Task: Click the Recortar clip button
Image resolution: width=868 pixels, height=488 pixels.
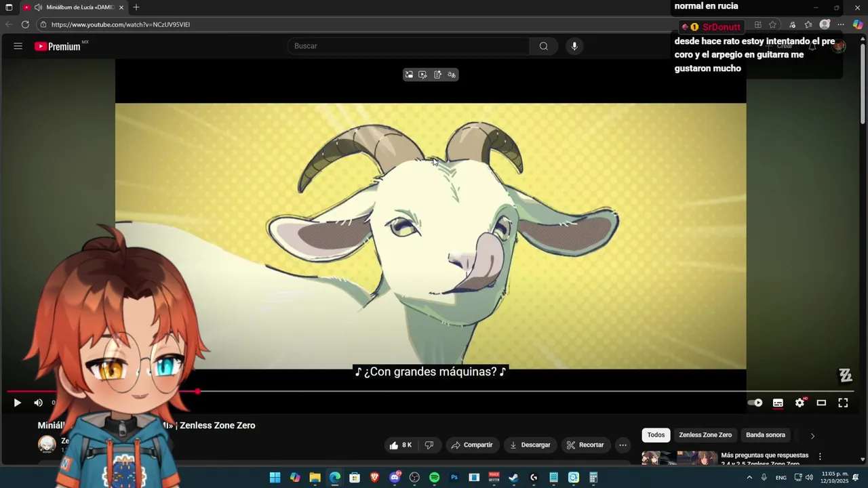Action: click(x=585, y=445)
